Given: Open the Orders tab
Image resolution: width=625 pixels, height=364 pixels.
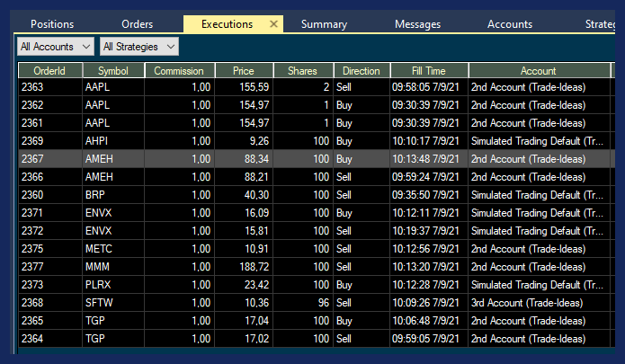Looking at the screenshot, I should (x=137, y=24).
